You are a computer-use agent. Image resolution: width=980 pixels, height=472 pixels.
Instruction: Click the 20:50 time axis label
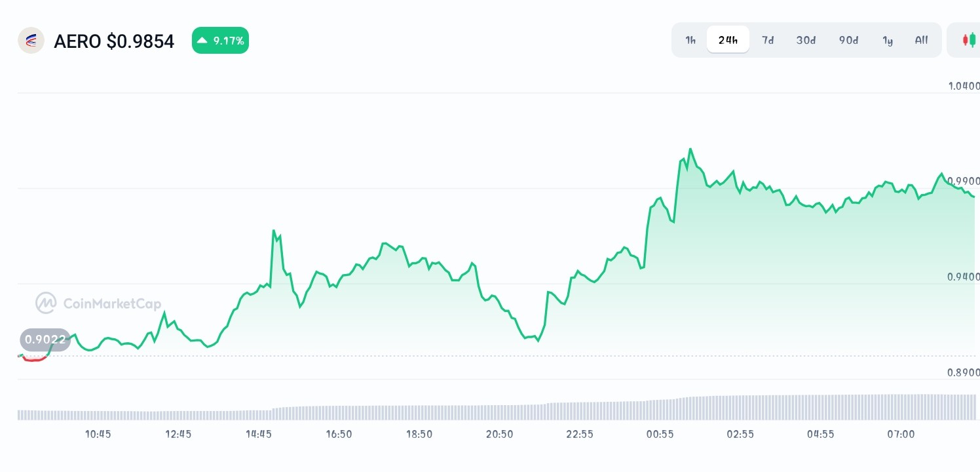tap(499, 434)
